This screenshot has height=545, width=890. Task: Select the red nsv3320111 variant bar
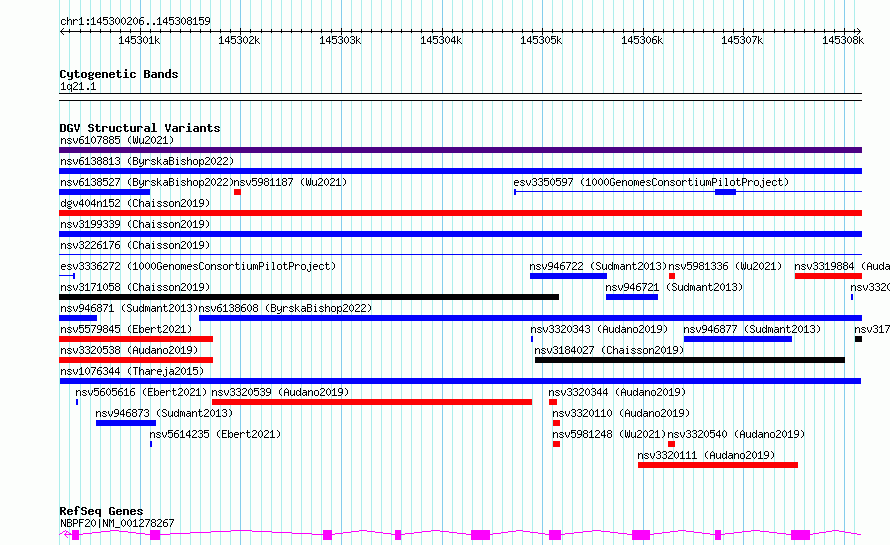click(x=718, y=465)
